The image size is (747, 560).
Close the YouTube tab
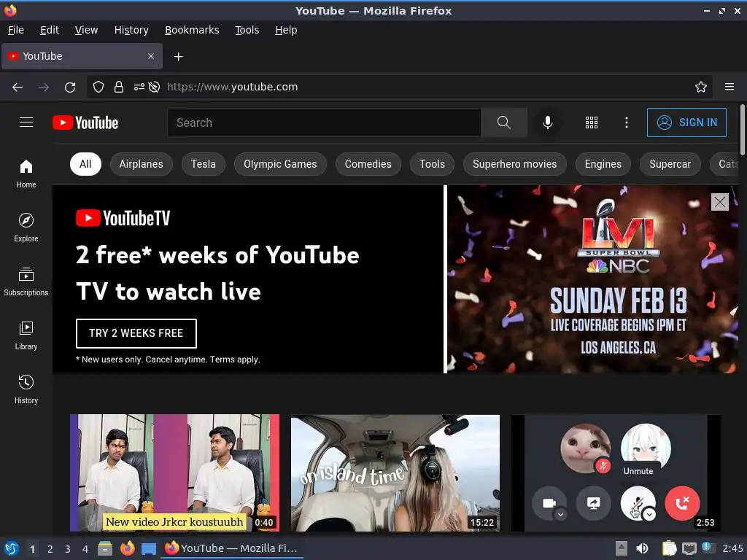(150, 56)
